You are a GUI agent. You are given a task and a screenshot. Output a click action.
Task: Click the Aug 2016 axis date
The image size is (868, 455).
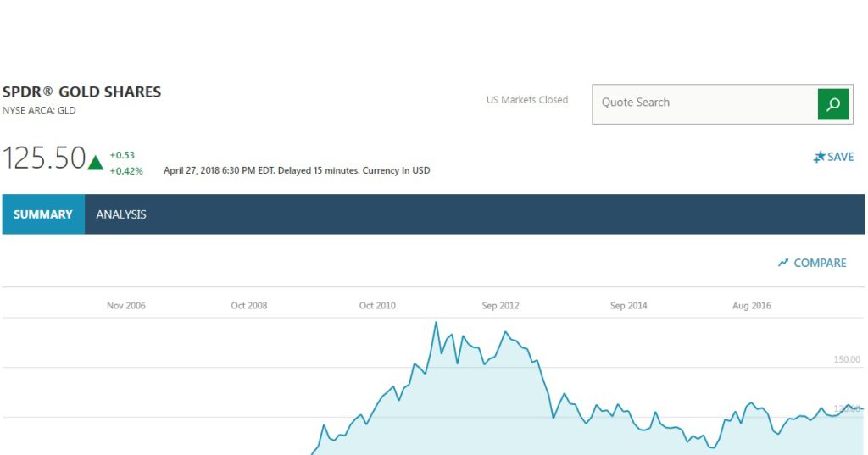pos(752,306)
